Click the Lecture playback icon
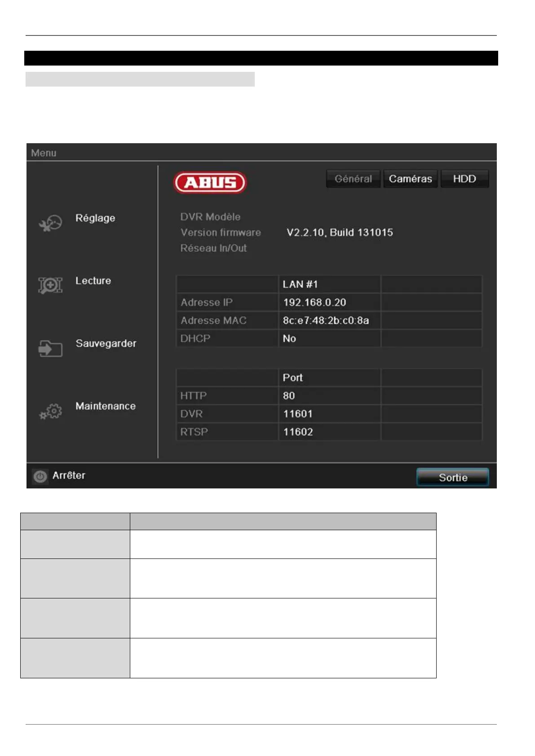535x756 pixels. pos(50,285)
